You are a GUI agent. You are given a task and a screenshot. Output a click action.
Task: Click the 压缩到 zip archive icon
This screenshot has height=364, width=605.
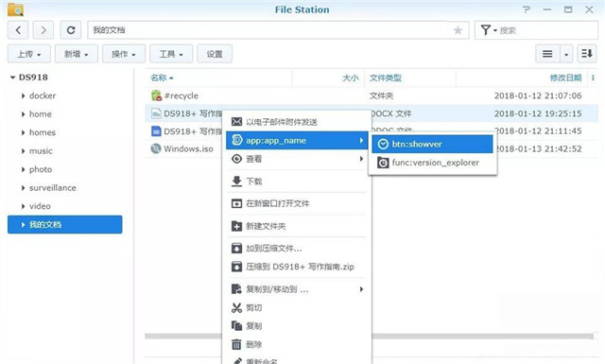pyautogui.click(x=236, y=267)
